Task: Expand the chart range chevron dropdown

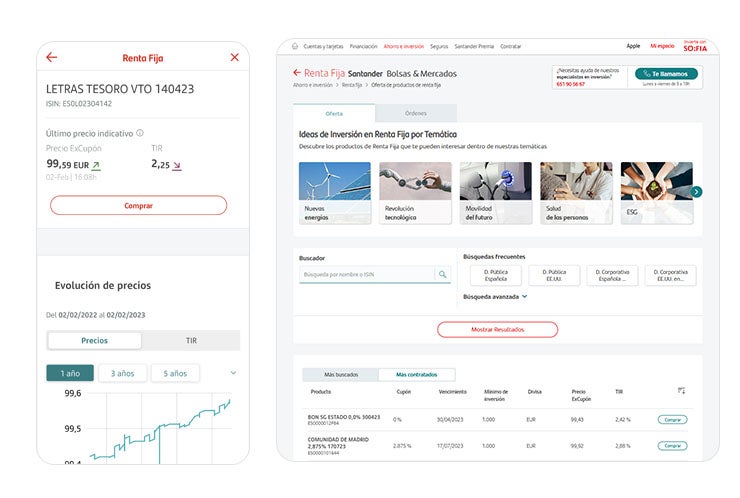Action: pyautogui.click(x=233, y=373)
